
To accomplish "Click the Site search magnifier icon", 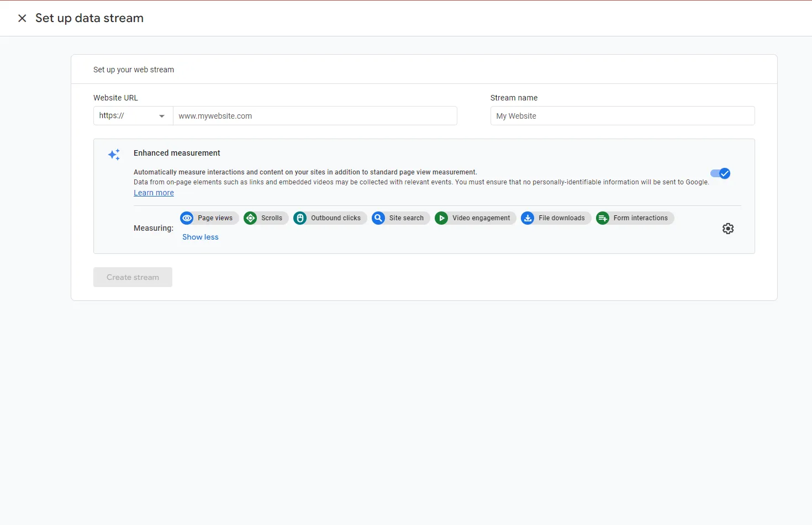I will coord(378,218).
